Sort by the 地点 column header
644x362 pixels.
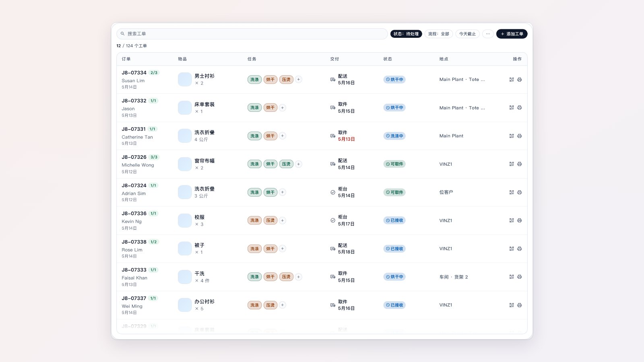444,59
